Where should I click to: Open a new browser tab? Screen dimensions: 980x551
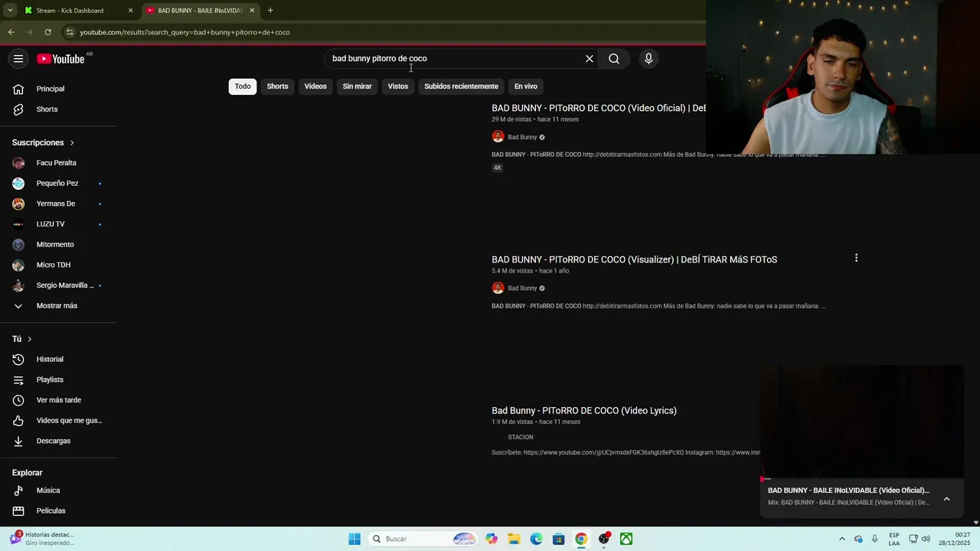pos(270,11)
